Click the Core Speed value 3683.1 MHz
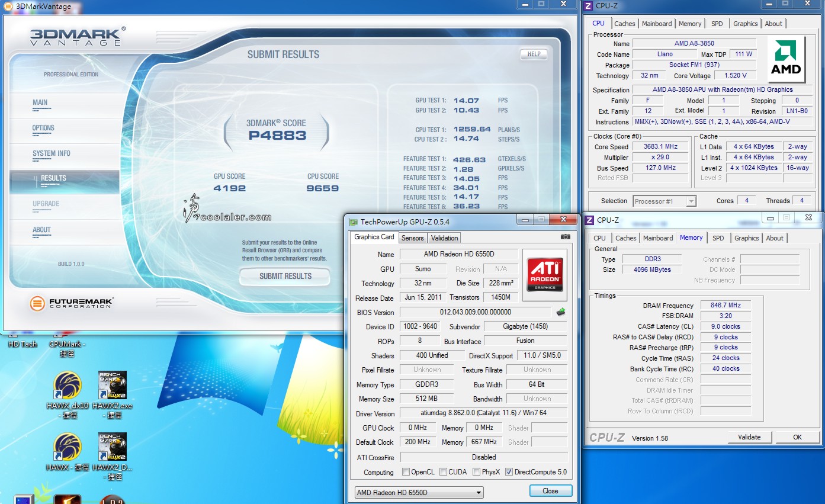 (x=660, y=146)
